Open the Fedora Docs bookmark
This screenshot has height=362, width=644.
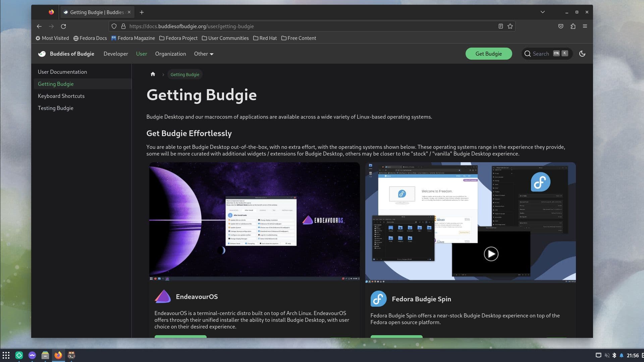coord(90,38)
